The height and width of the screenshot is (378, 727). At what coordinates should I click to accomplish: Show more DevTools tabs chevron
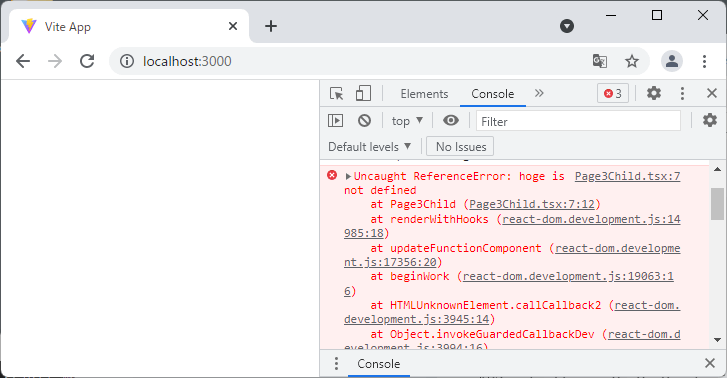[x=539, y=93]
